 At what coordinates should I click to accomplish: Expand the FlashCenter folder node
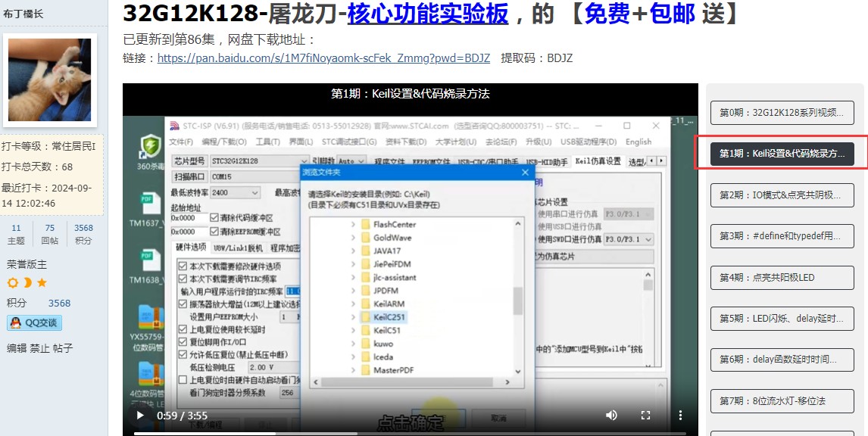353,224
